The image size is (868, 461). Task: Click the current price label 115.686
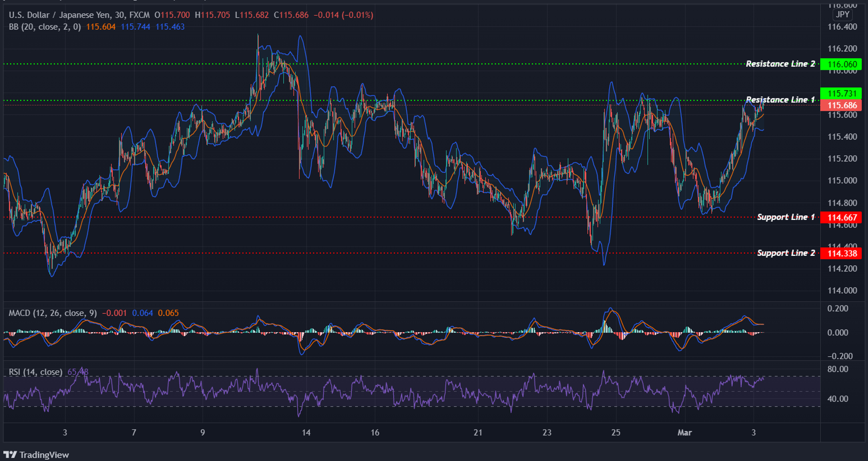click(842, 105)
